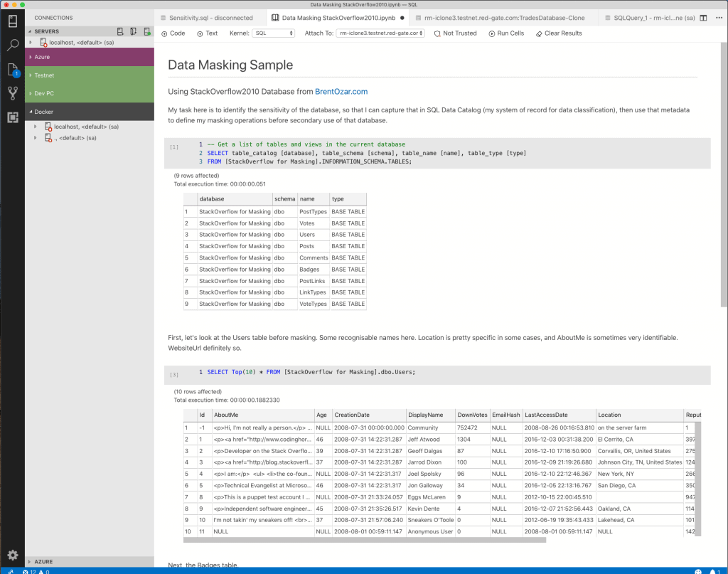Select the DownVotes value 752472
Screen dimensions: 728x574
pos(472,427)
